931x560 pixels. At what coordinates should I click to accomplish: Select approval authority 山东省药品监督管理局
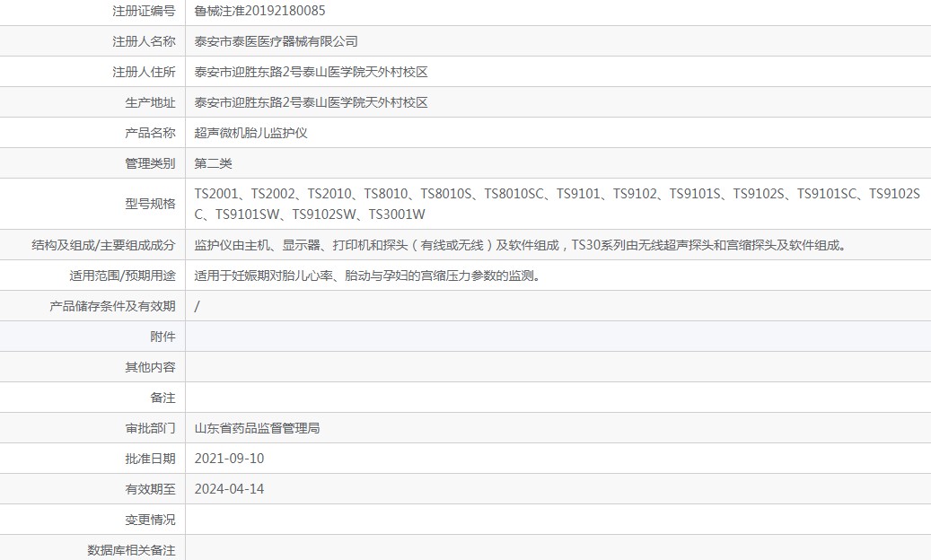coord(257,428)
